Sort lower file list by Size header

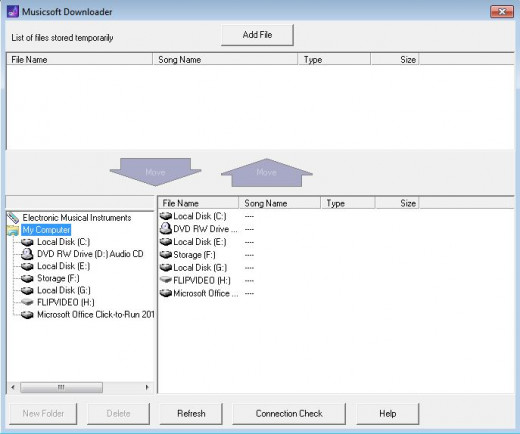click(397, 203)
